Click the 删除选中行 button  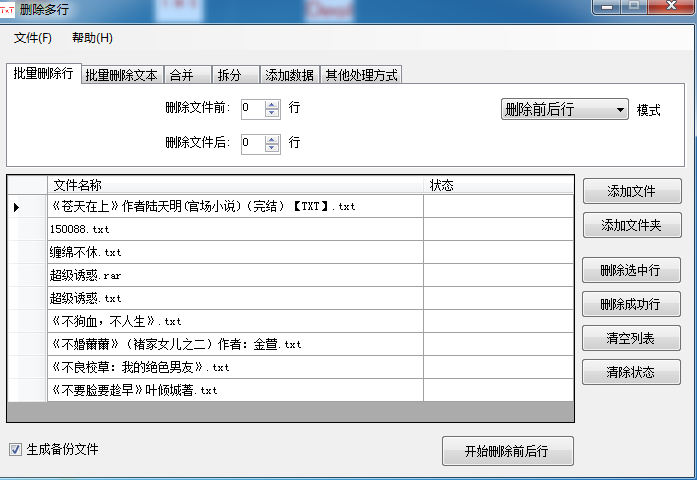(631, 270)
